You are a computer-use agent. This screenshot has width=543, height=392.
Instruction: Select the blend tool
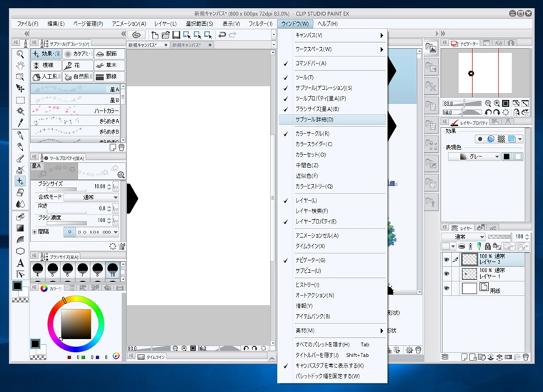pyautogui.click(x=20, y=203)
